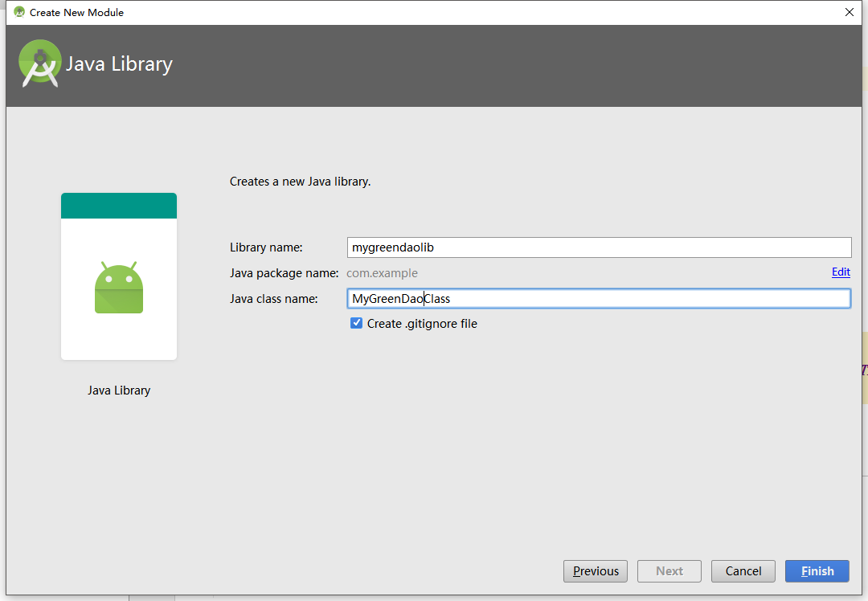This screenshot has width=868, height=601.
Task: Select the "Java Library" caption below the thumbnail
Action: point(119,390)
